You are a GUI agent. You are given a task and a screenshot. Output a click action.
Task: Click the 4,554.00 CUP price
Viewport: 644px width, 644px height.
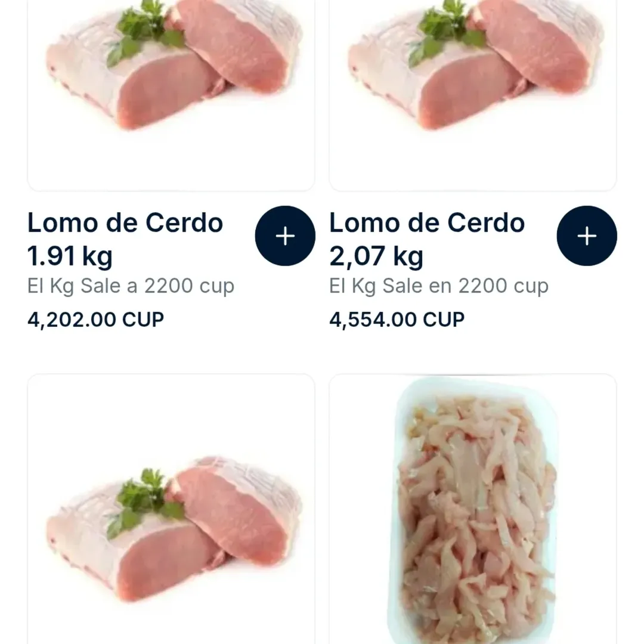(x=397, y=320)
